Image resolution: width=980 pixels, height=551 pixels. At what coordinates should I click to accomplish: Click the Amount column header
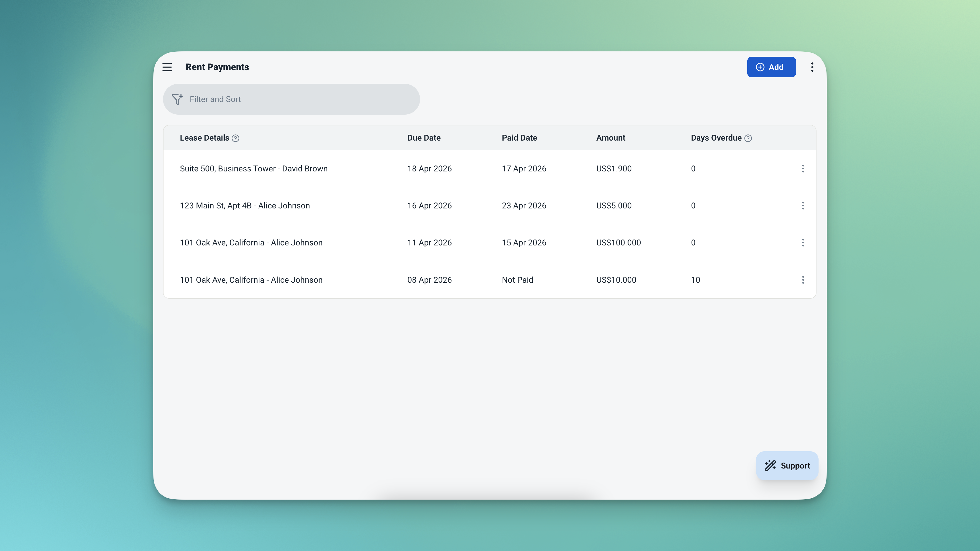(611, 138)
